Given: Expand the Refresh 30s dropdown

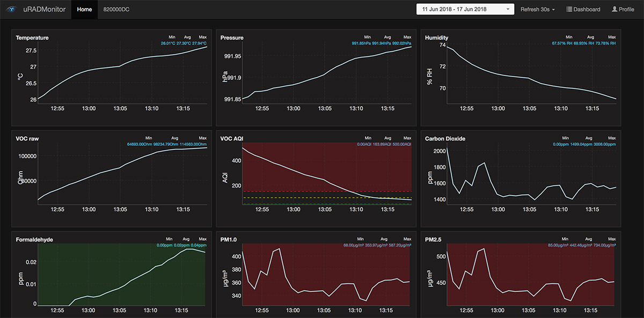Looking at the screenshot, I should [x=538, y=9].
